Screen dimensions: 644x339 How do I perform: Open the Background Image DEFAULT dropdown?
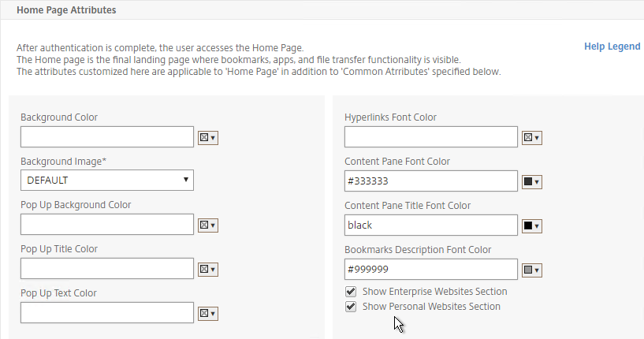[107, 181]
